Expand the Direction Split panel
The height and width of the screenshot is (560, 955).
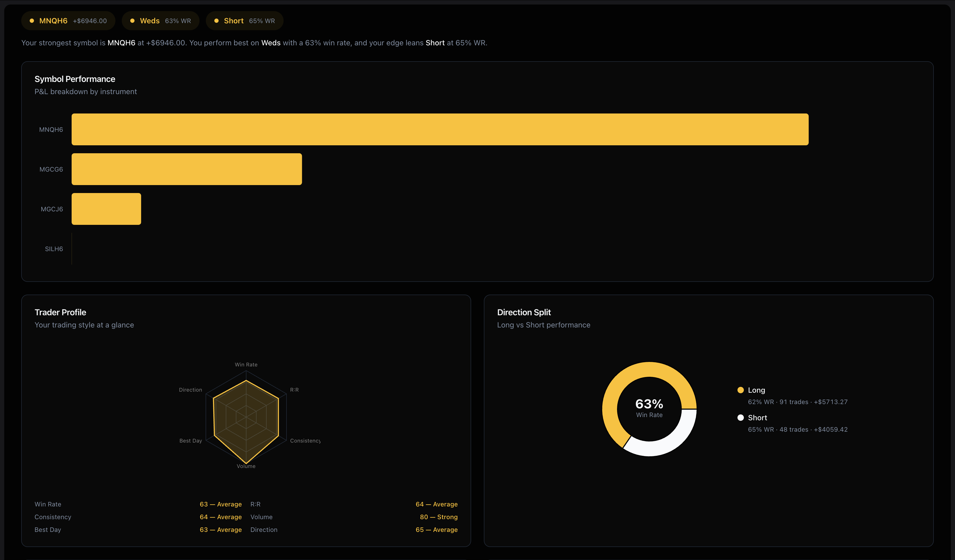(524, 312)
